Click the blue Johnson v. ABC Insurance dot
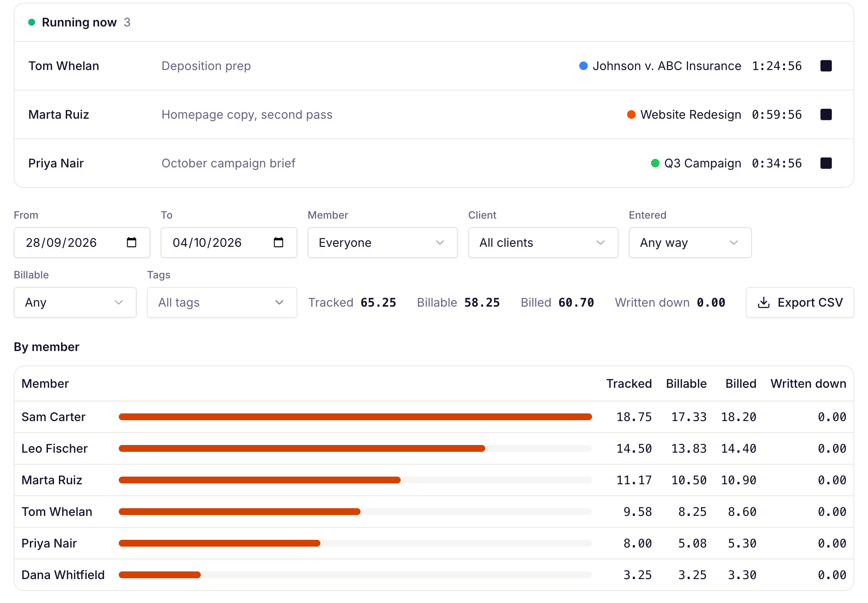 pos(583,66)
